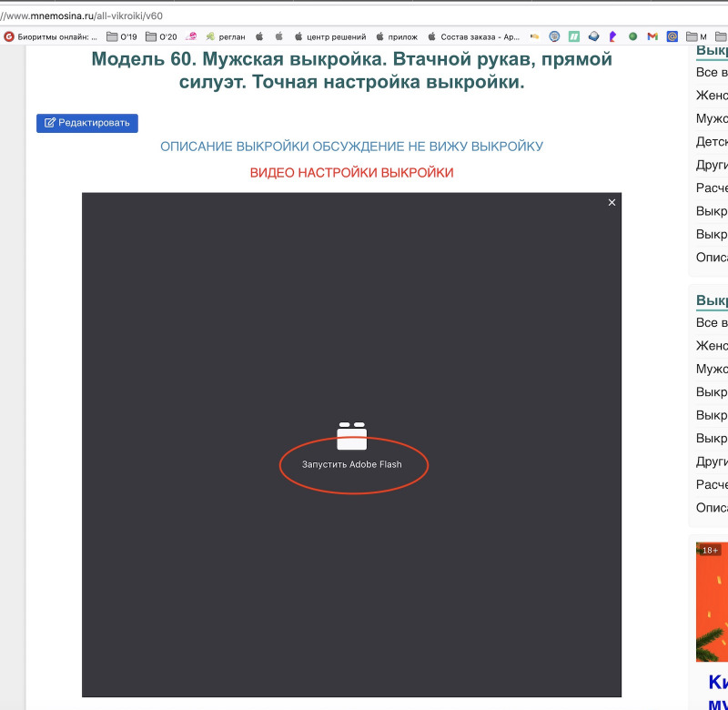Open the центр решений Apple bookmark
This screenshot has height=710, width=728.
[329, 36]
